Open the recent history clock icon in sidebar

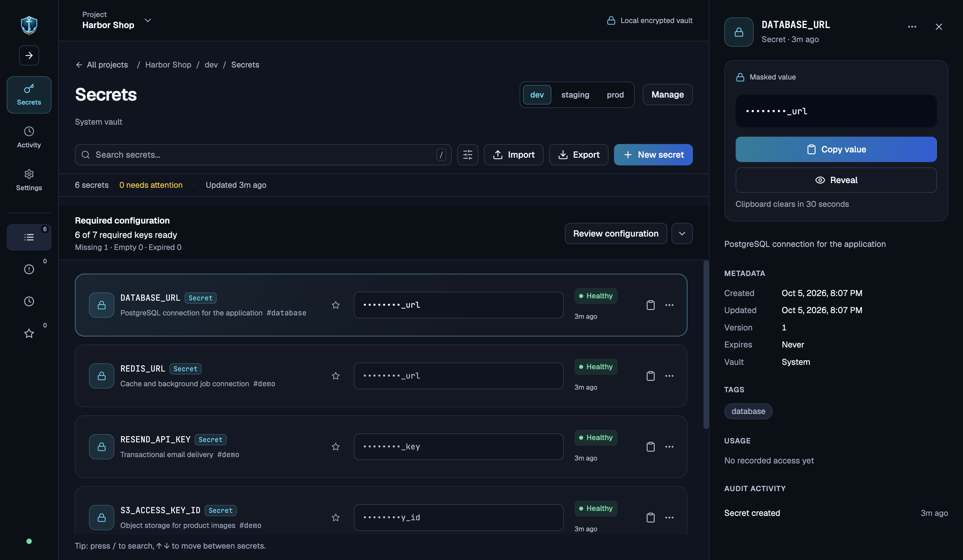[29, 301]
